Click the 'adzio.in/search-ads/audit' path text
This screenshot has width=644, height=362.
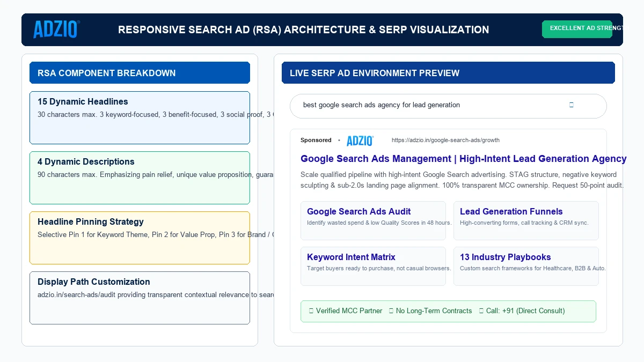[156, 295]
